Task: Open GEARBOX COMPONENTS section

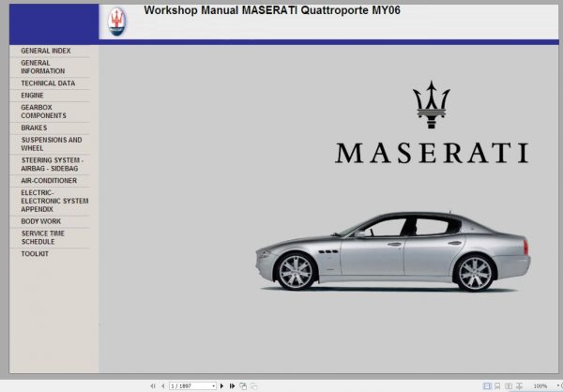Action: click(x=43, y=112)
